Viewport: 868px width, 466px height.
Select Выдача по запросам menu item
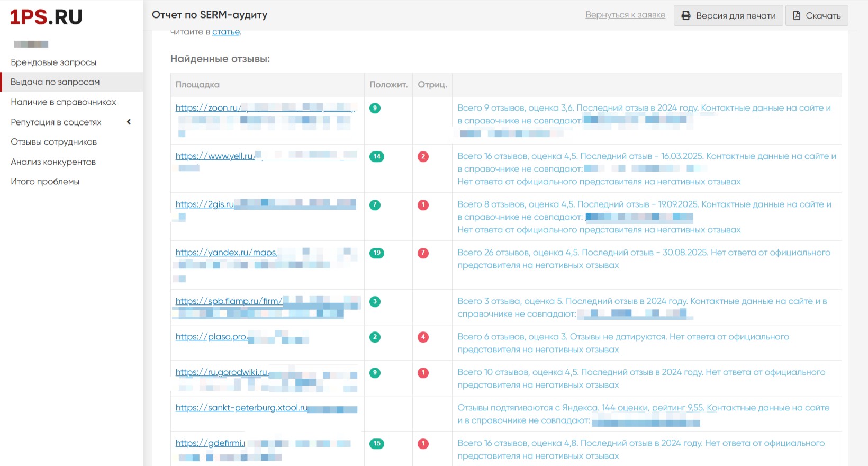pyautogui.click(x=55, y=82)
